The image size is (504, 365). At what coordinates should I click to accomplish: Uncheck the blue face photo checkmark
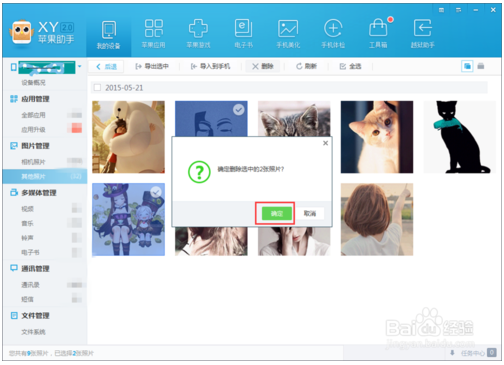pos(238,110)
